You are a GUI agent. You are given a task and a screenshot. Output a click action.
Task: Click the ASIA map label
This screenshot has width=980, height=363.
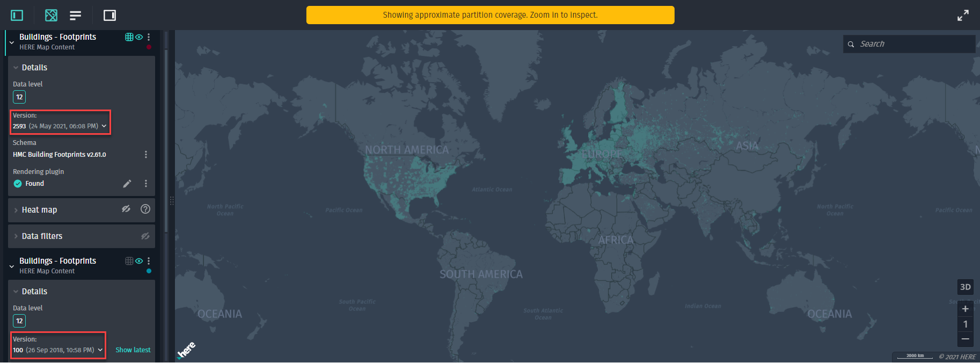[747, 146]
